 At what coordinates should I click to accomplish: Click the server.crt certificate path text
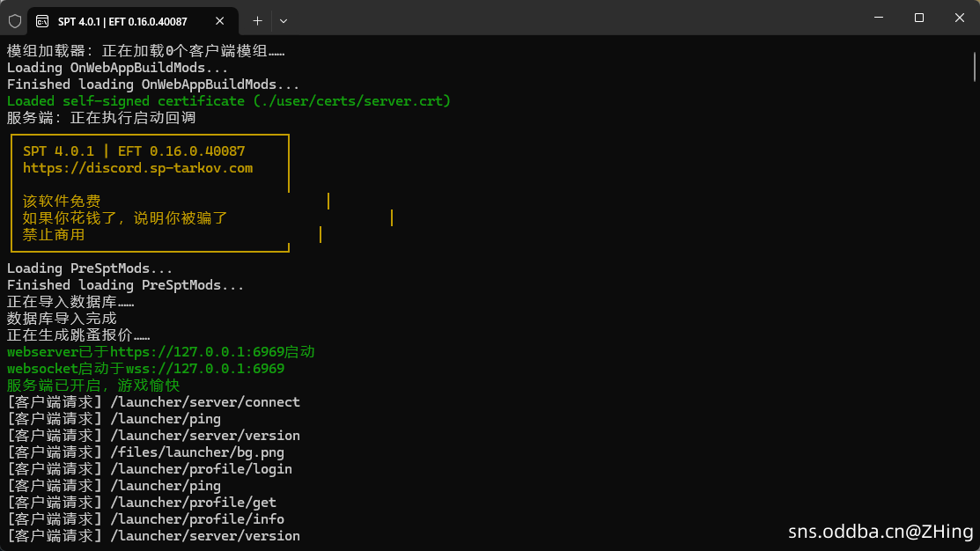[351, 101]
